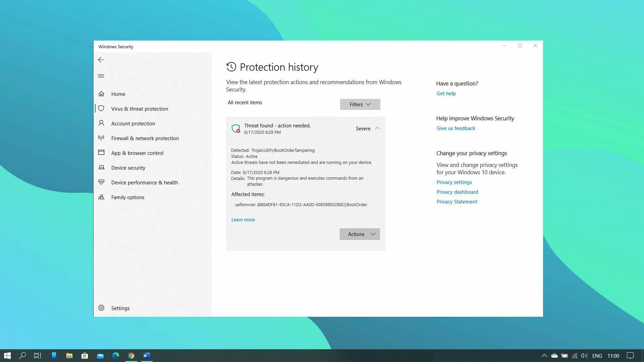Open taskbar Search

pos(22,356)
